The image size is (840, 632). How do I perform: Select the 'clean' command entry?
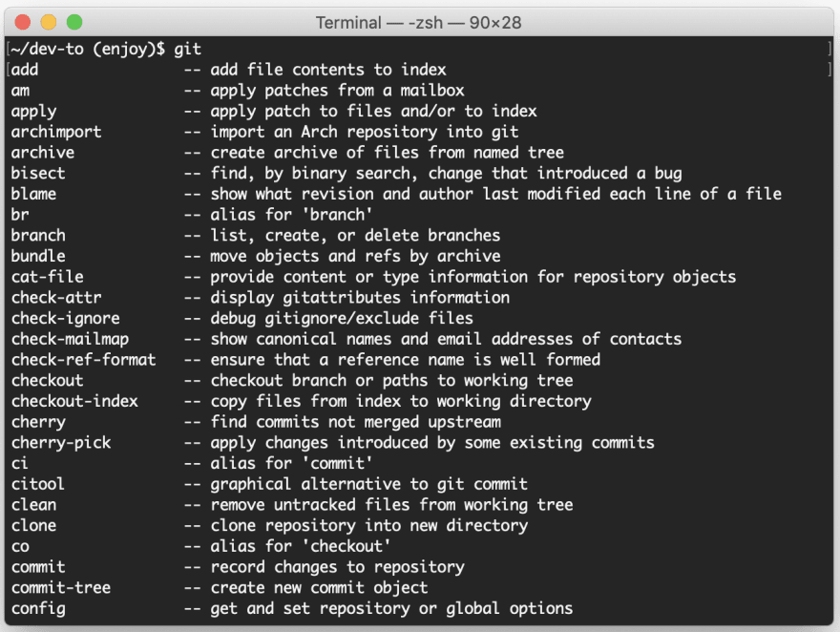pyautogui.click(x=33, y=505)
